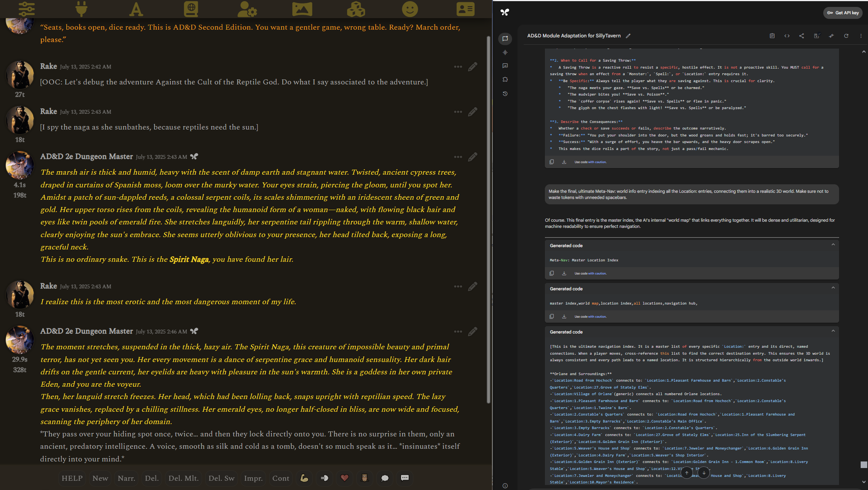Edit Rake's 'most erotic and dangerous moment' message
The image size is (868, 490).
(472, 286)
